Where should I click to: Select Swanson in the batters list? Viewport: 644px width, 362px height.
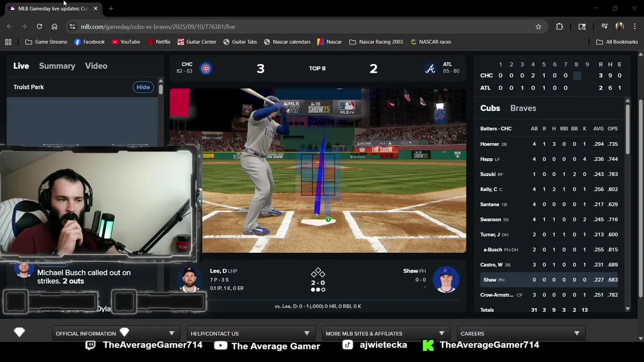click(x=549, y=219)
